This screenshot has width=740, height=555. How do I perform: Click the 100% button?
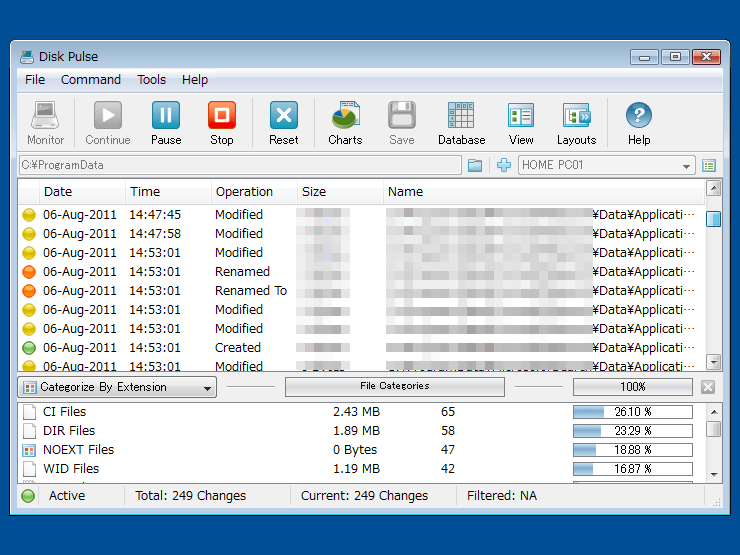click(x=632, y=387)
